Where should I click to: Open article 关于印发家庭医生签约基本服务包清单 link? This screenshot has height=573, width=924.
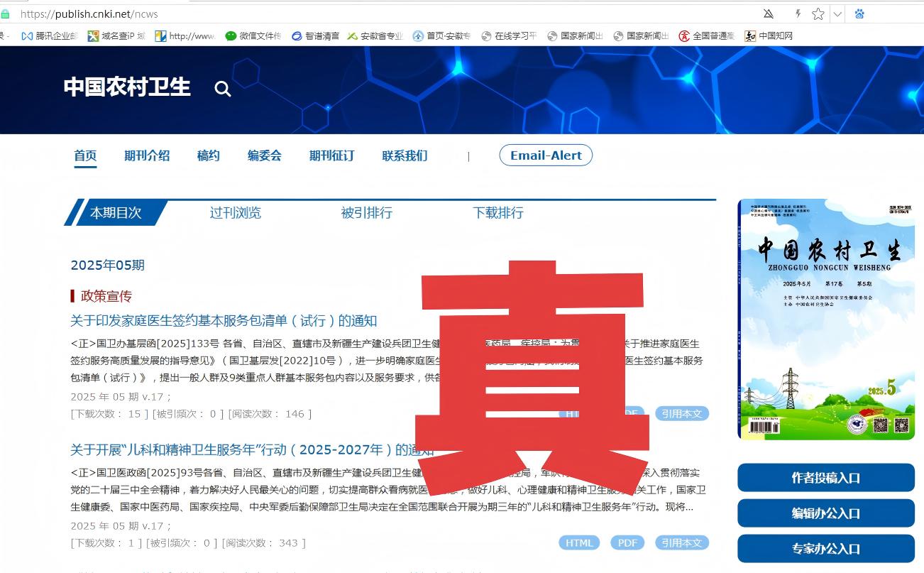[x=224, y=321]
